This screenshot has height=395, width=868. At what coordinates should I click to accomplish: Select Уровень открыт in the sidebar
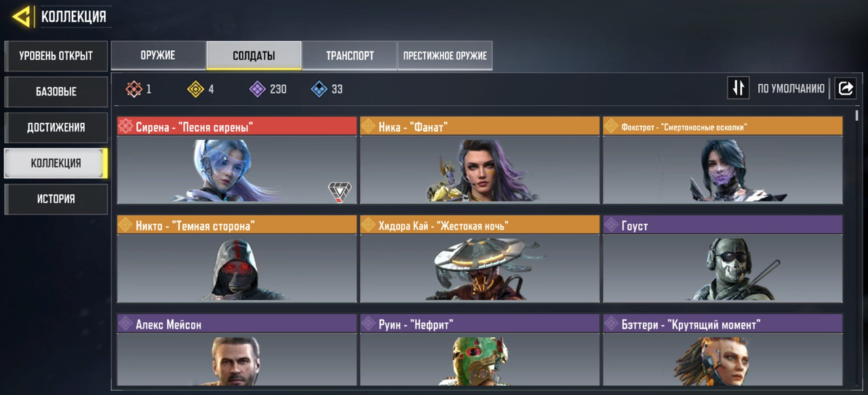(x=56, y=56)
